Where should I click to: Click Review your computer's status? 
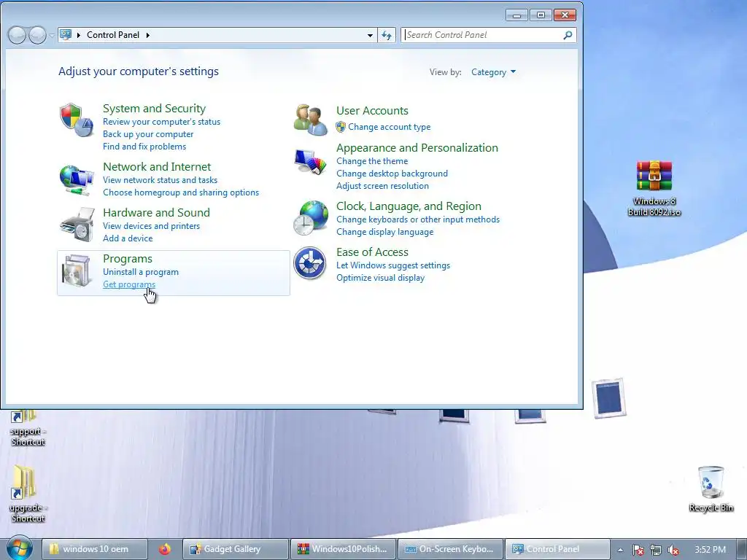(x=161, y=122)
